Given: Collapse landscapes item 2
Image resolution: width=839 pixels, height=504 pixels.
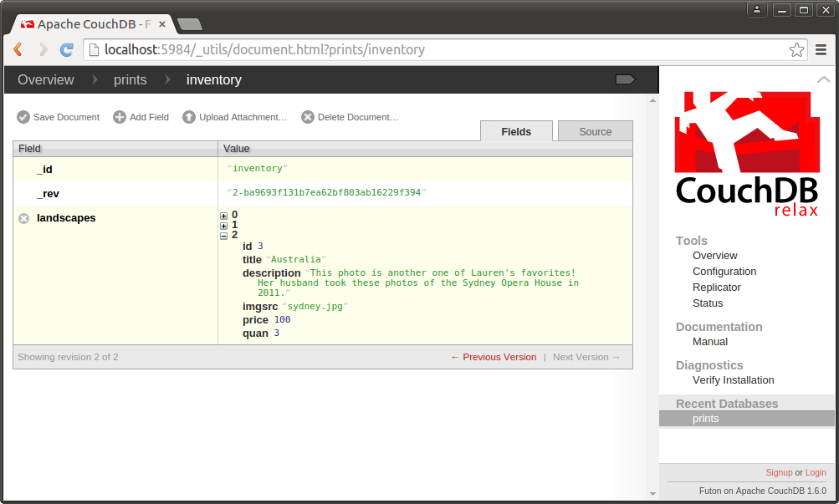Looking at the screenshot, I should [x=223, y=236].
